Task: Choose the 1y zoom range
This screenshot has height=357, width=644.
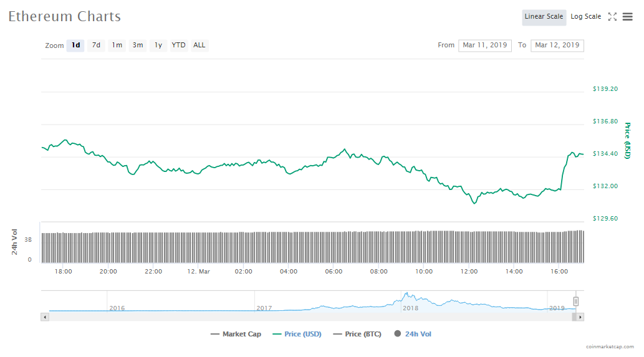Action: click(158, 45)
